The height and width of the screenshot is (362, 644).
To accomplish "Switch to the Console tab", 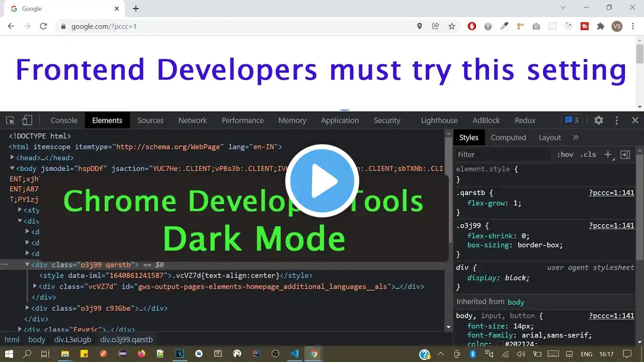I will [64, 120].
